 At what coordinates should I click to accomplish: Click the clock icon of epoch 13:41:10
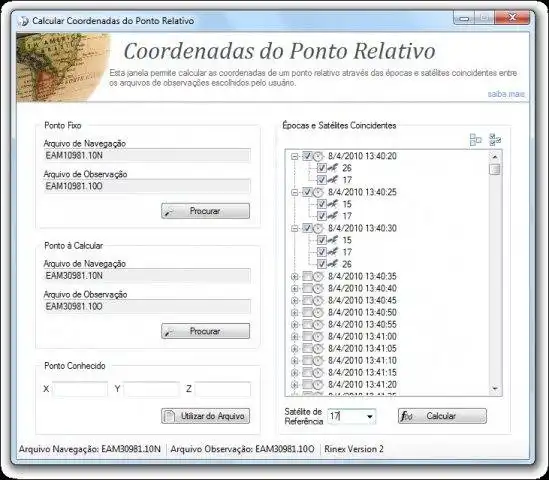click(318, 361)
